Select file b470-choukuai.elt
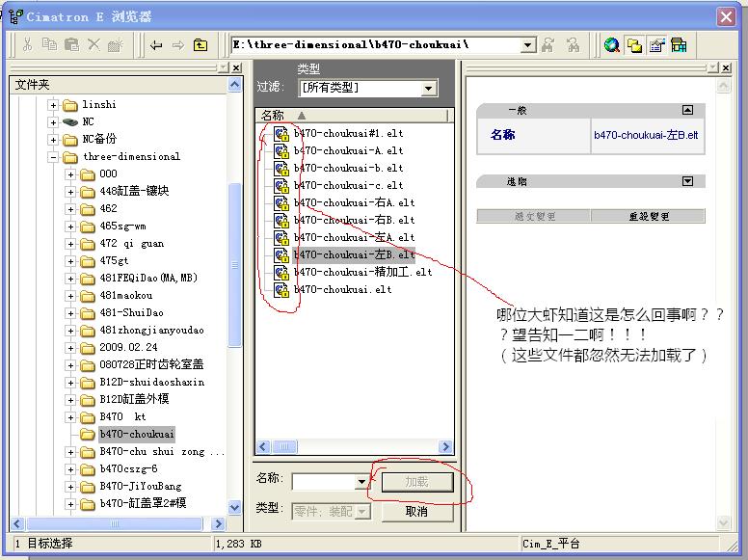Screen dimensions: 748x560 (342, 289)
